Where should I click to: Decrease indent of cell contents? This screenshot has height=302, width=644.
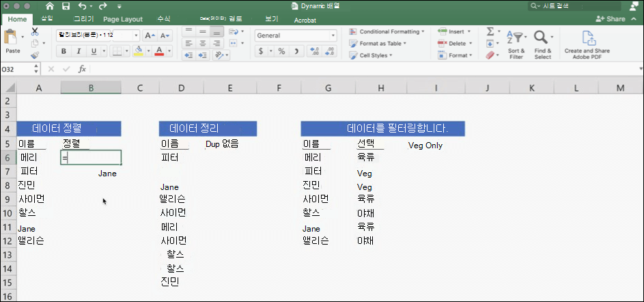(188, 55)
